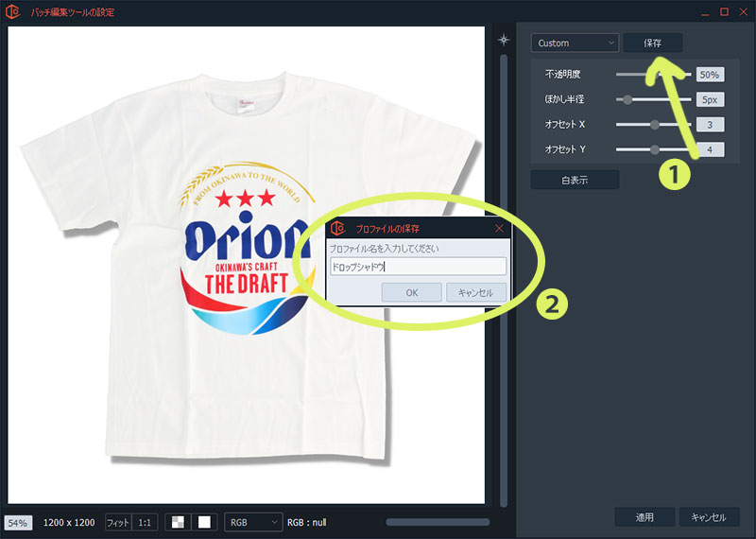
Task: Select the white background swatch
Action: (x=204, y=522)
